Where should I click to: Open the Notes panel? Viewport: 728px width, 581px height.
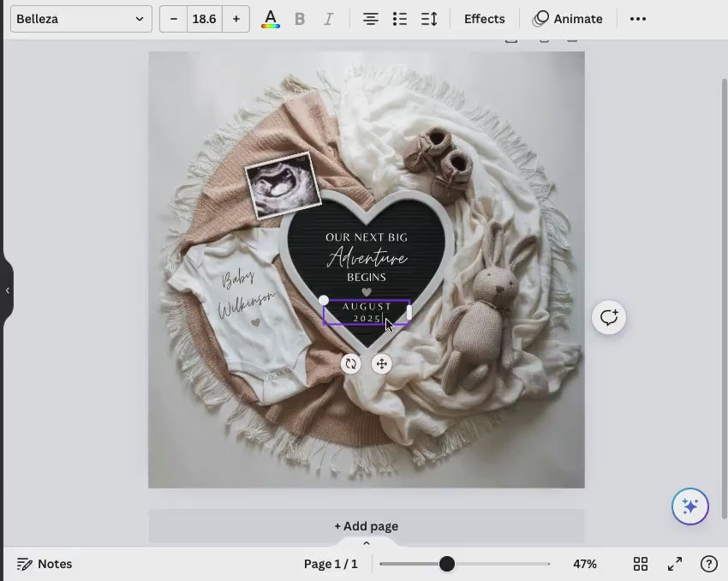point(45,564)
